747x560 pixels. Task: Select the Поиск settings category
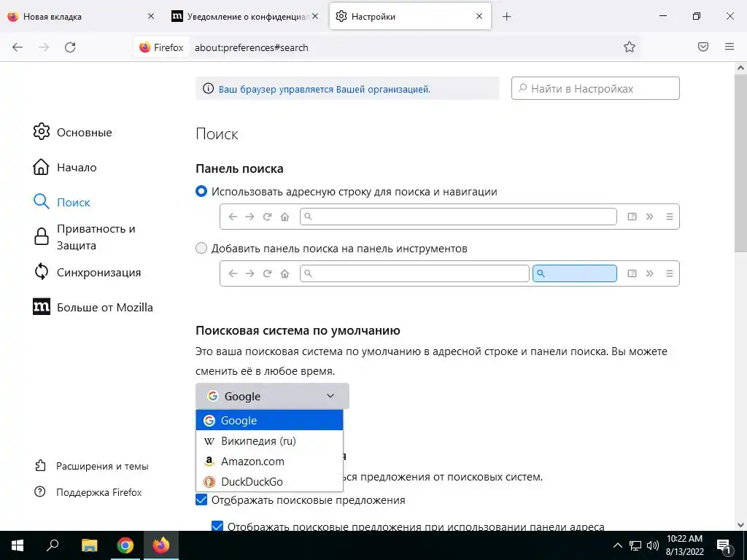[61, 202]
